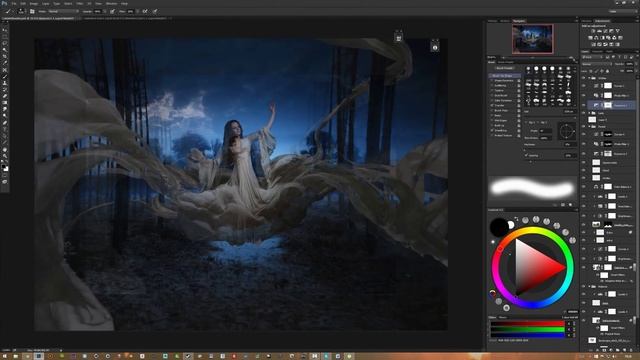Select the Spot Healing Brush tool

5,69
